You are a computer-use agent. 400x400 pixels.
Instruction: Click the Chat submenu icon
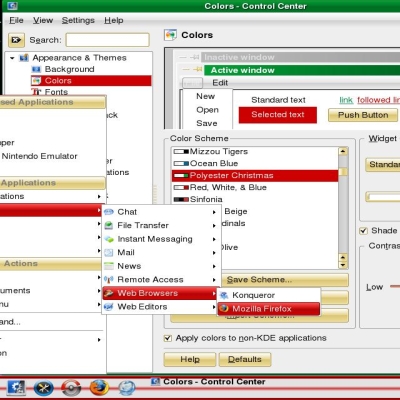point(109,212)
